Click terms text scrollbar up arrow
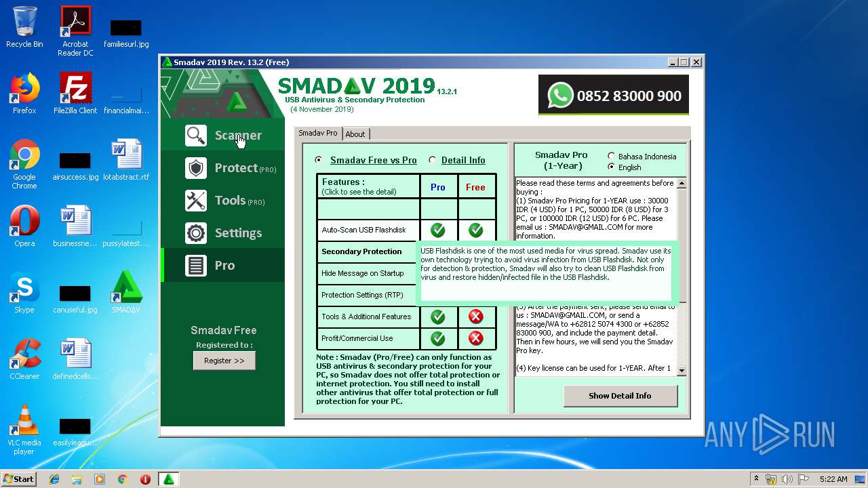 [682, 184]
